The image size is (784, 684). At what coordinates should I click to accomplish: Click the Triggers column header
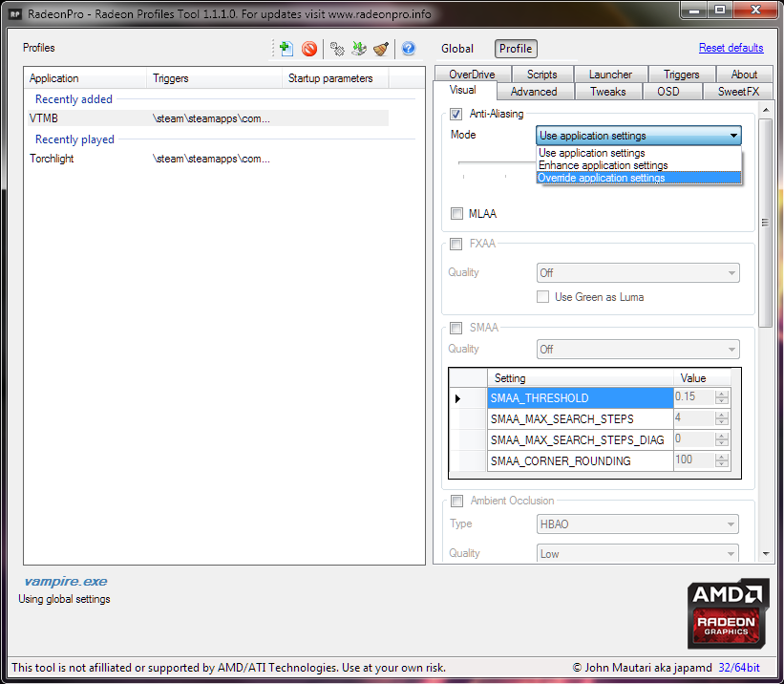[x=215, y=78]
